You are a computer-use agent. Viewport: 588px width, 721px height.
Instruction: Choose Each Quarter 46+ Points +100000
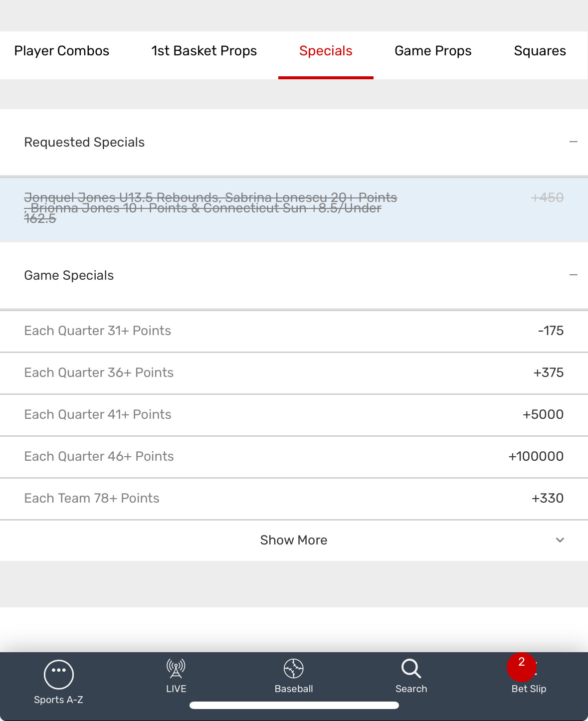point(536,456)
